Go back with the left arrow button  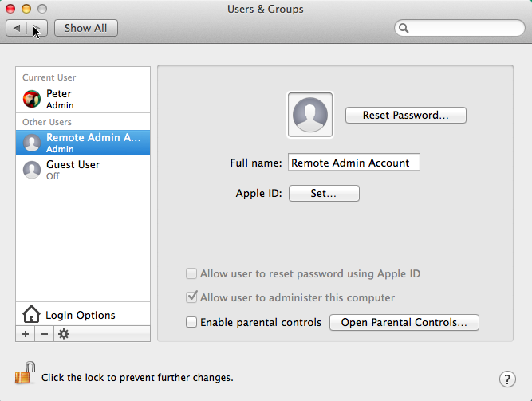[17, 28]
